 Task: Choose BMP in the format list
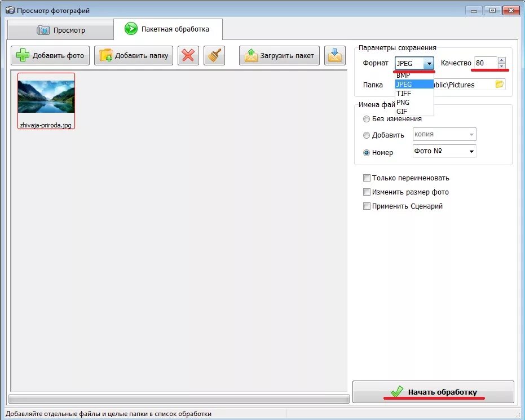tap(414, 76)
